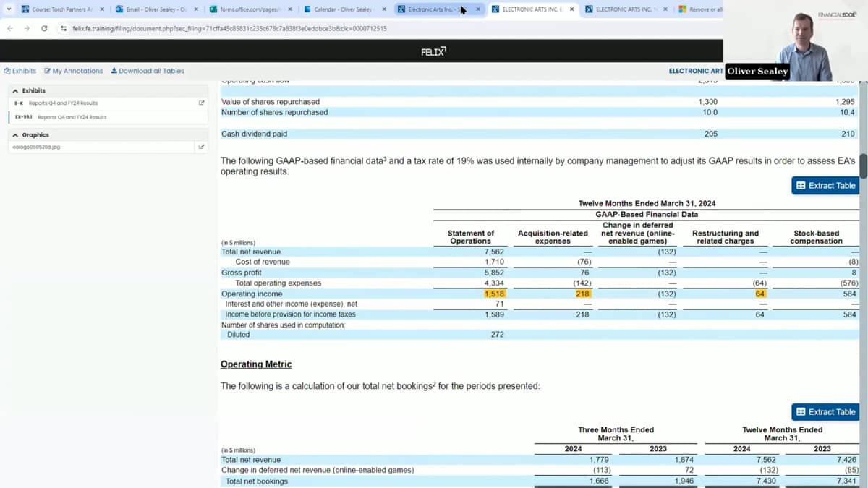This screenshot has height=488, width=868.
Task: Collapse the Graphics sidebar section
Action: (16, 134)
